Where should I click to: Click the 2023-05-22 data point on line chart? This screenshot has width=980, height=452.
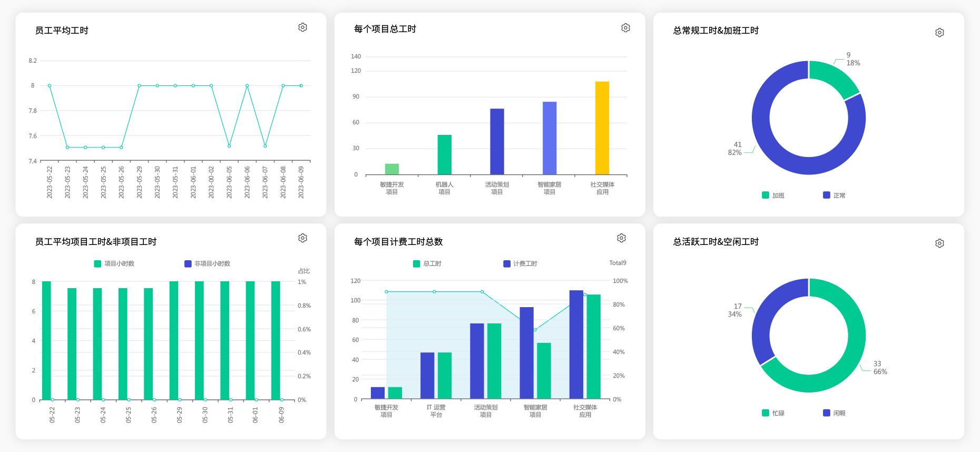pyautogui.click(x=50, y=85)
